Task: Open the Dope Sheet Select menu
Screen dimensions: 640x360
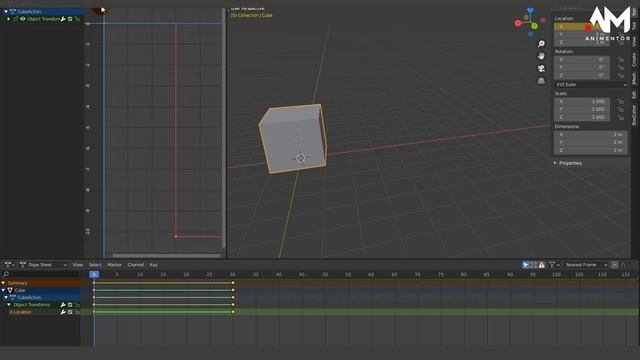Action: pyautogui.click(x=95, y=265)
